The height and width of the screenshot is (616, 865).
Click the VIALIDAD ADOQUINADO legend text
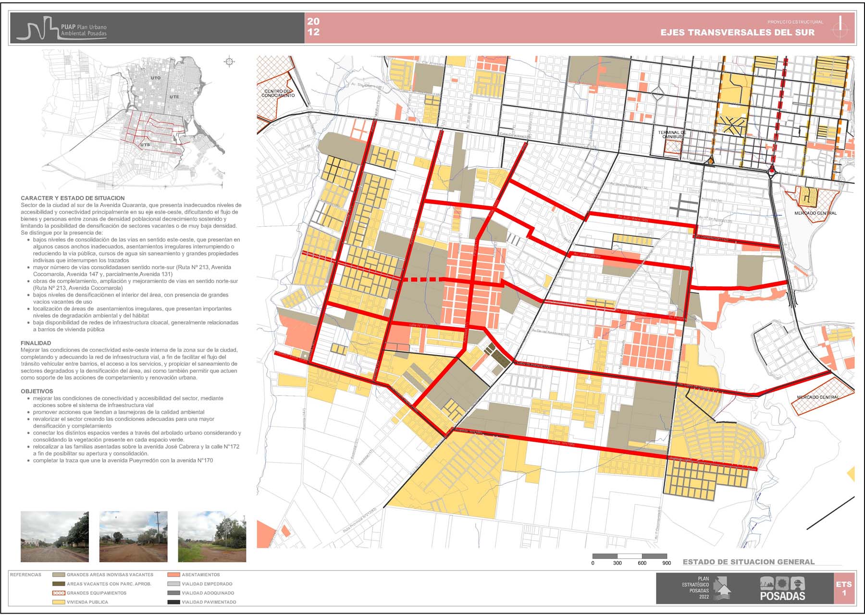pyautogui.click(x=208, y=593)
